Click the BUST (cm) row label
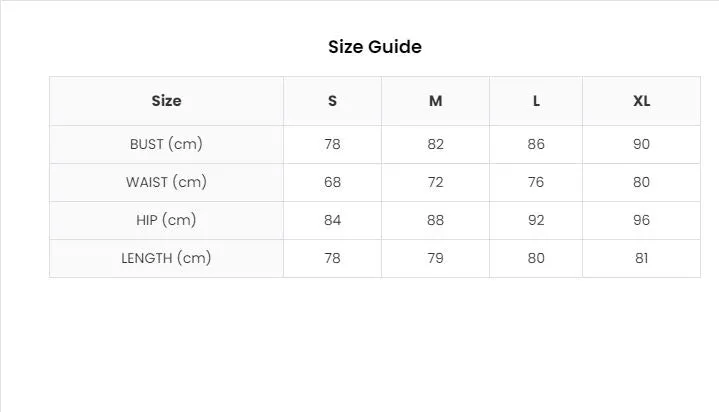This screenshot has width=719, height=412. coord(166,144)
